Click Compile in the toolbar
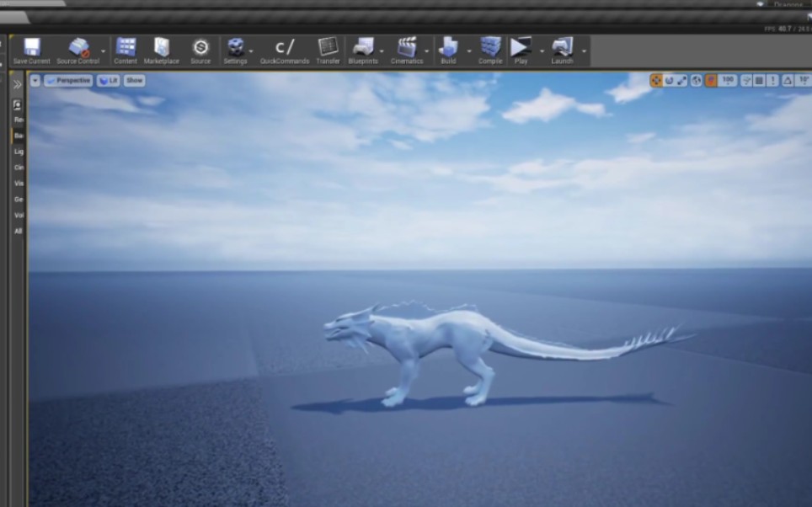The height and width of the screenshot is (507, 812). coord(489,51)
